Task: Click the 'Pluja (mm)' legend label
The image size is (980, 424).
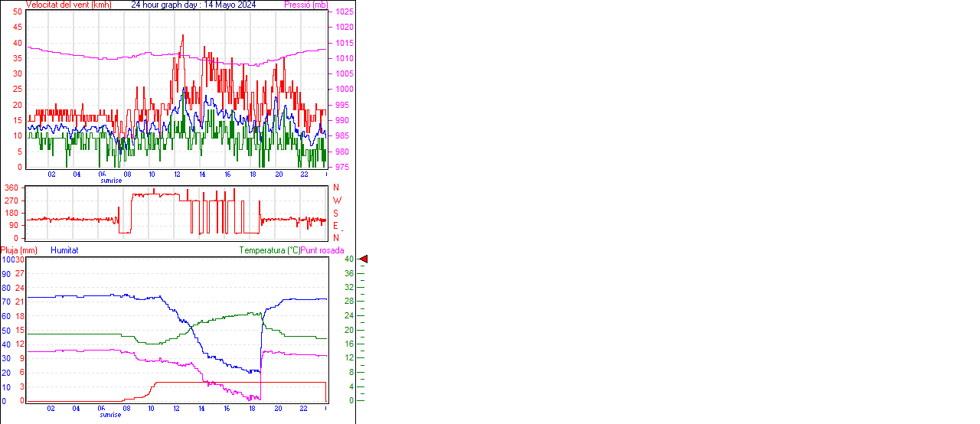Action: (x=18, y=250)
